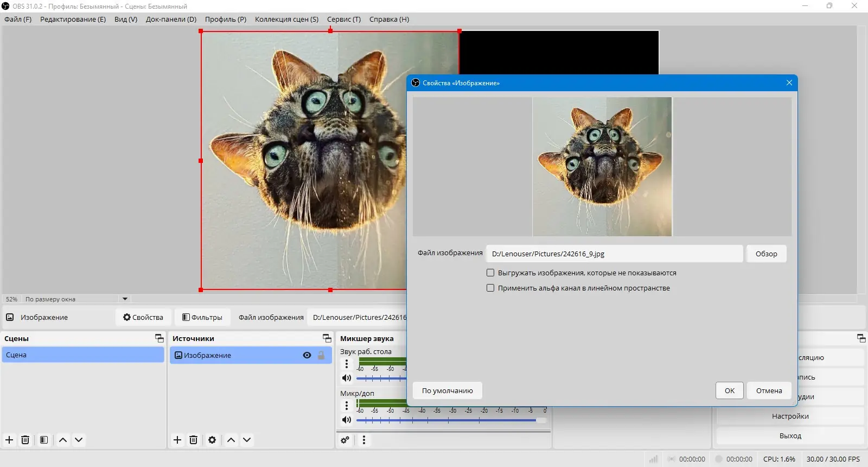Hide the Изображение source with eye icon
Image resolution: width=868 pixels, height=467 pixels.
[307, 355]
